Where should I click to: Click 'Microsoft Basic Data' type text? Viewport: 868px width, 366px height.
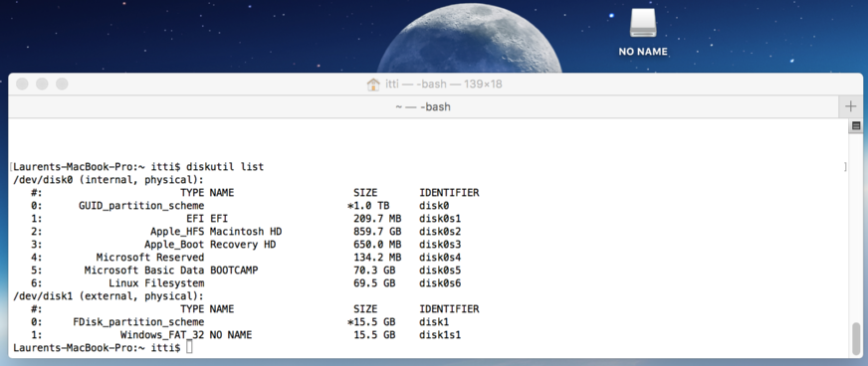144,271
